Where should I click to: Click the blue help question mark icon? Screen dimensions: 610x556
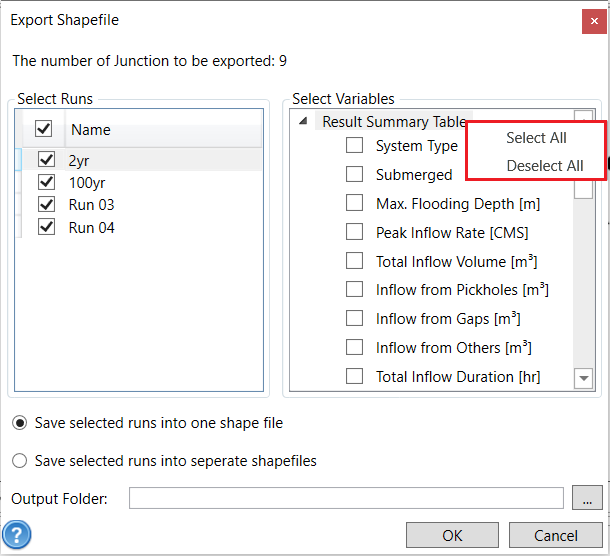(x=17, y=534)
